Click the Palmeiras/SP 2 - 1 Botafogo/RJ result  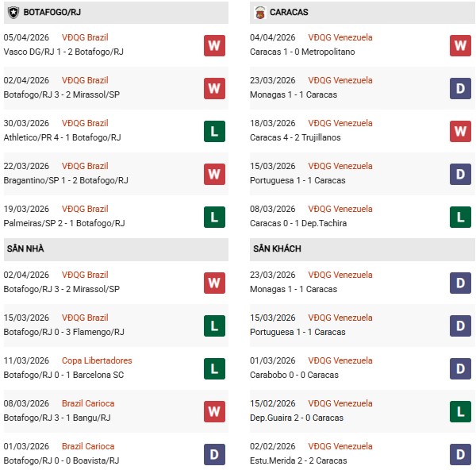63,223
